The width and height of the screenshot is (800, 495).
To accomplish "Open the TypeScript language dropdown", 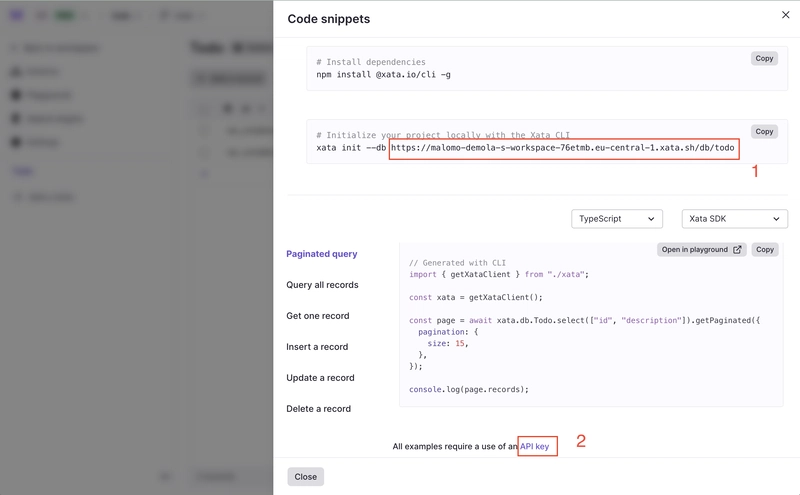I will click(x=617, y=219).
